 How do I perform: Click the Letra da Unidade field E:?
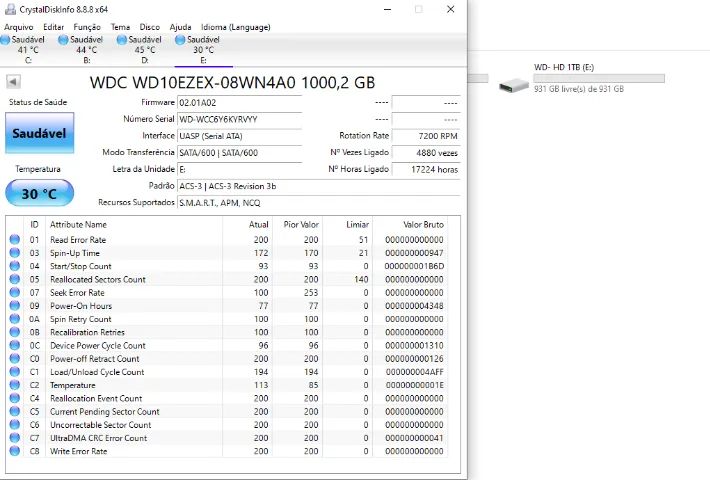(239, 169)
